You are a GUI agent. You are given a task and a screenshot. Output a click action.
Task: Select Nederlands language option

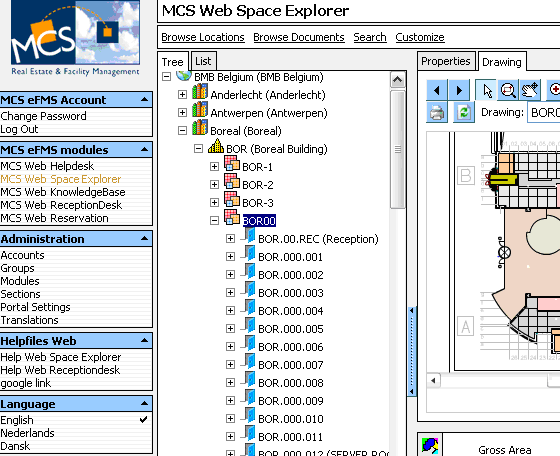click(28, 433)
